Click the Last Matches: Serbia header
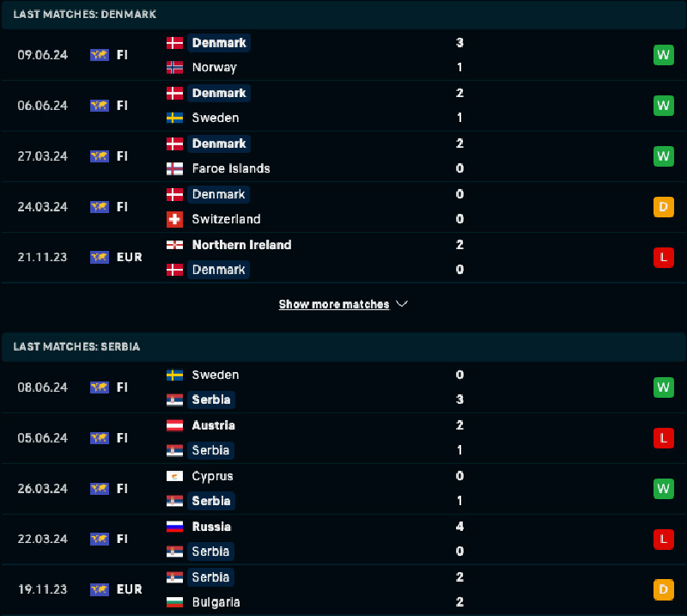 pos(76,346)
